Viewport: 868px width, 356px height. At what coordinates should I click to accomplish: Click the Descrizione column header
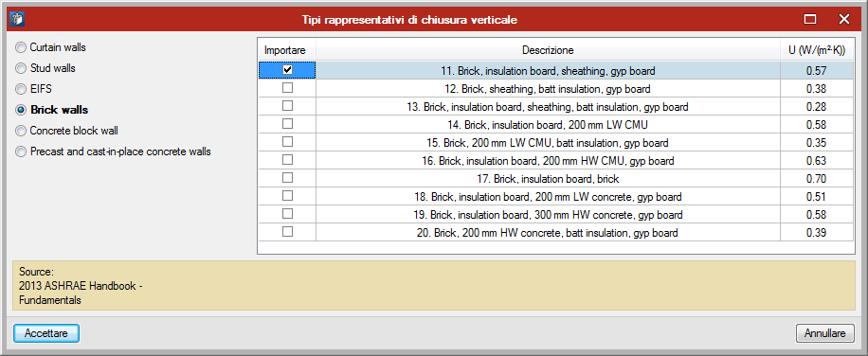pyautogui.click(x=548, y=50)
